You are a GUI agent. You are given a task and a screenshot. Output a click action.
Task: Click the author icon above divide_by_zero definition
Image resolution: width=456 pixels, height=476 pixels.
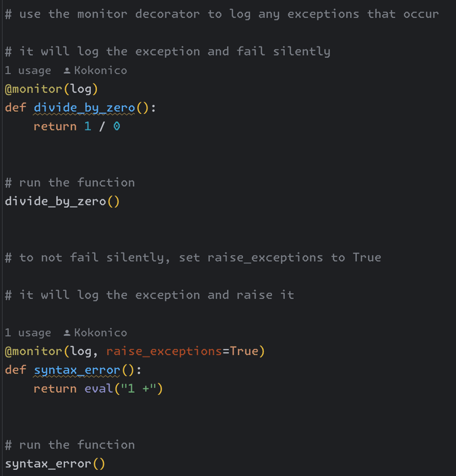pyautogui.click(x=67, y=71)
